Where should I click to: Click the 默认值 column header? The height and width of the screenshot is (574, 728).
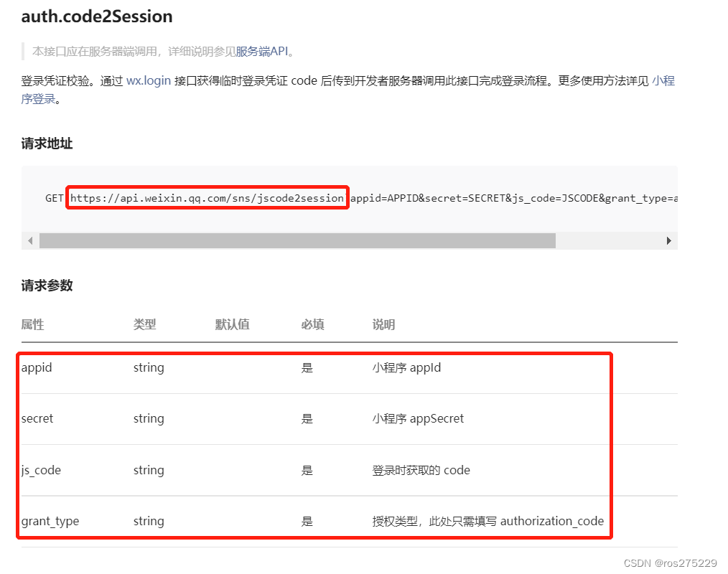click(x=232, y=324)
